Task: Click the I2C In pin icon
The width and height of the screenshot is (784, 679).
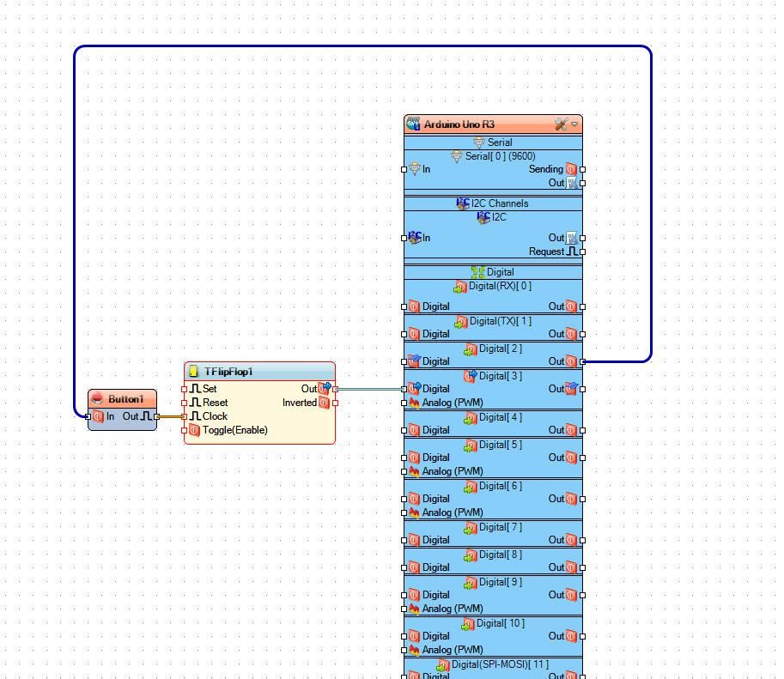Action: click(x=415, y=238)
